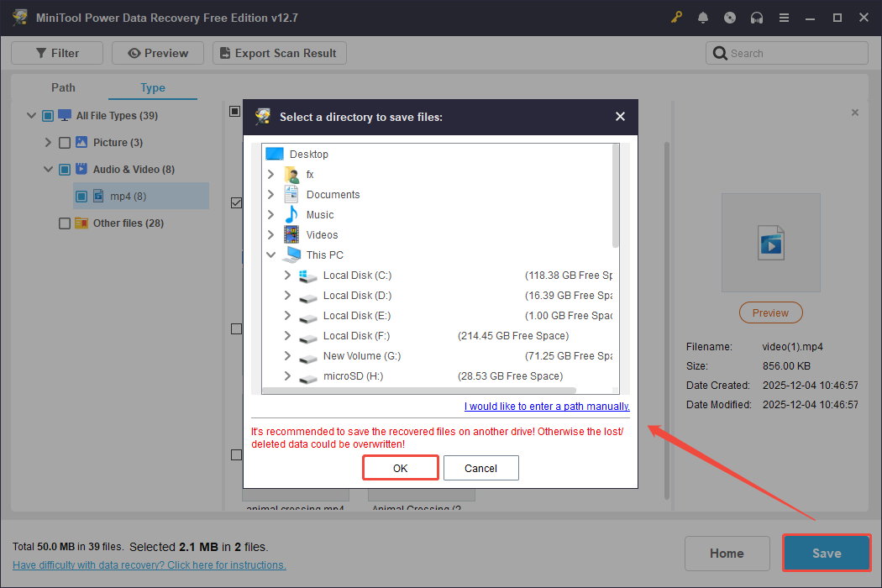Click the magnifier icon in search box
Viewport: 882px width, 588px height.
click(721, 53)
